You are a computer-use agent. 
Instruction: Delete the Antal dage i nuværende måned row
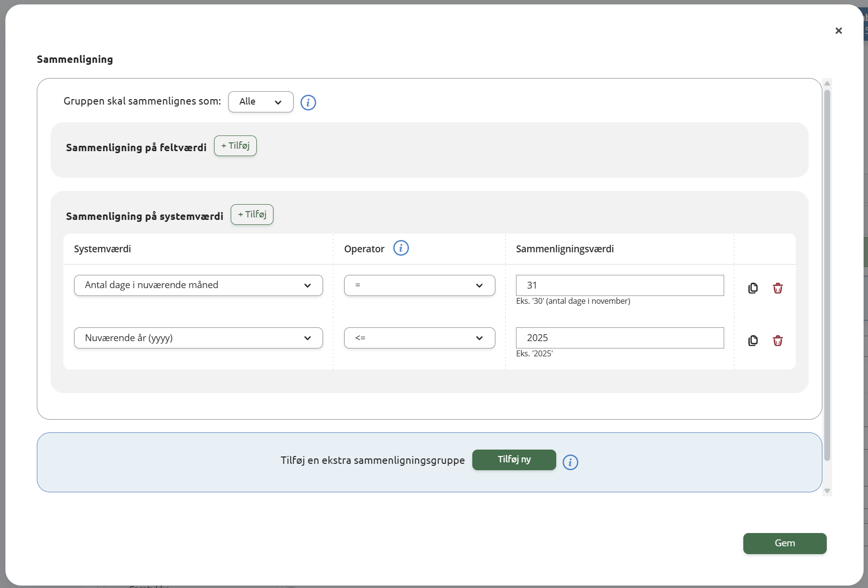pos(778,288)
